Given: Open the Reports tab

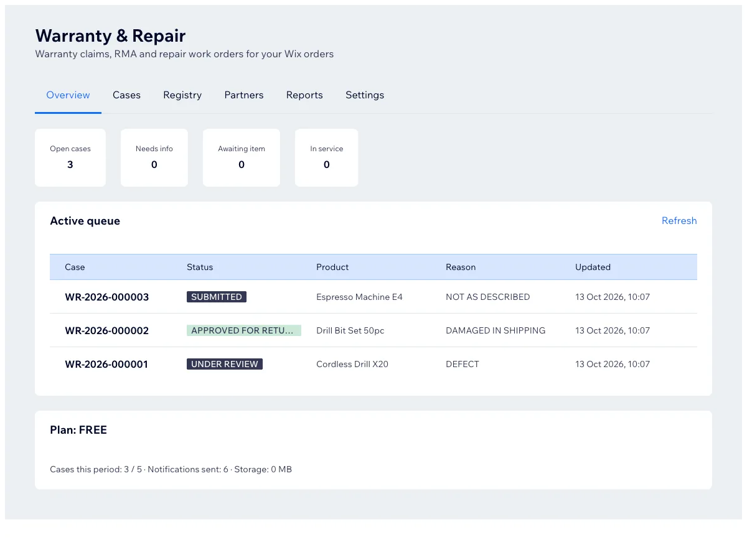Looking at the screenshot, I should coord(304,95).
